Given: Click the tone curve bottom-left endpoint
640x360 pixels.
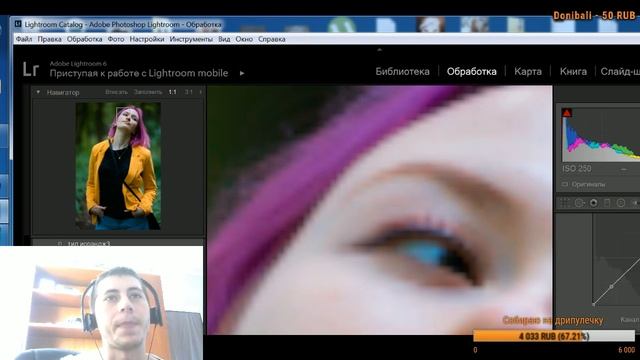Looking at the screenshot, I should 593,304.
